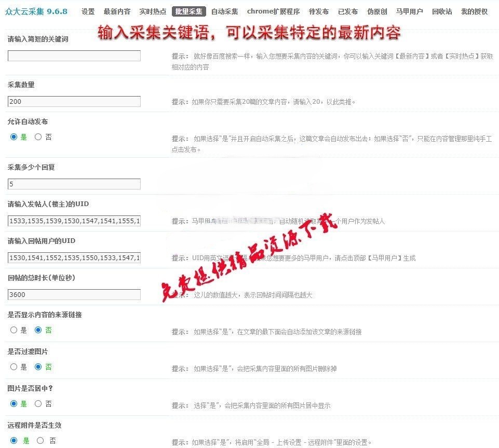The height and width of the screenshot is (448, 499).
Task: Click the 发帖人(楼主) UID input field
Action: click(74, 221)
